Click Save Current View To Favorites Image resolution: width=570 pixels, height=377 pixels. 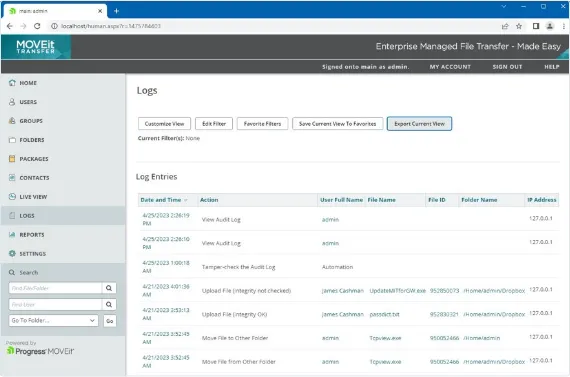click(x=337, y=124)
